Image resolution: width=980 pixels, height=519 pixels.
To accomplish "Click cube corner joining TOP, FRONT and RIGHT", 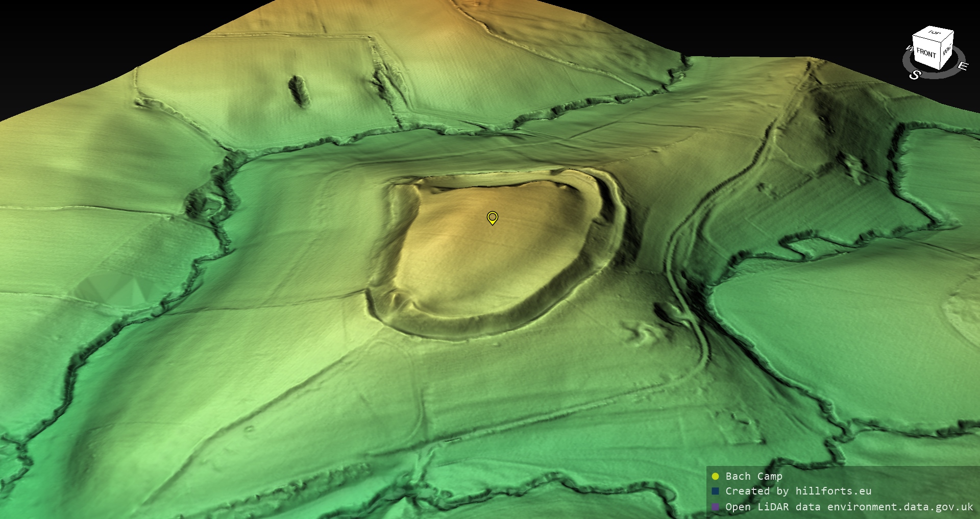I will pos(941,42).
